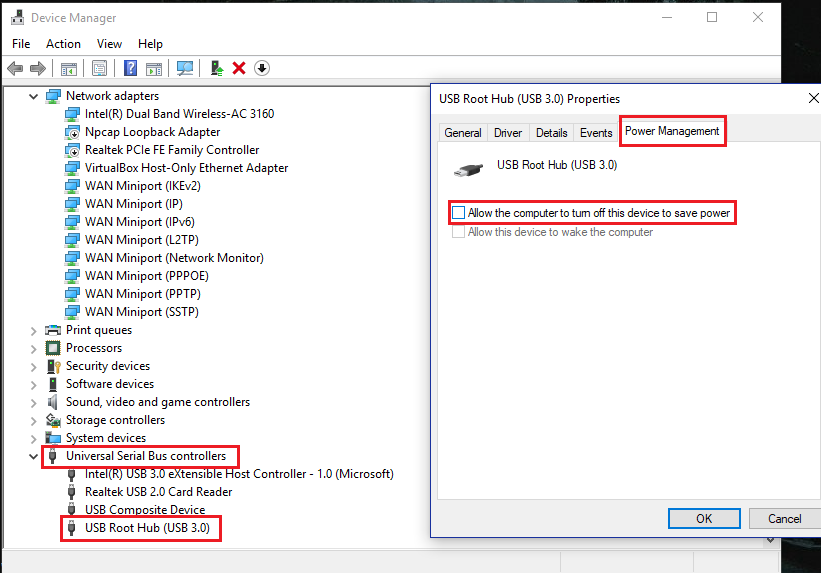The height and width of the screenshot is (573, 821).
Task: Switch to the Details tab
Action: pos(551,133)
